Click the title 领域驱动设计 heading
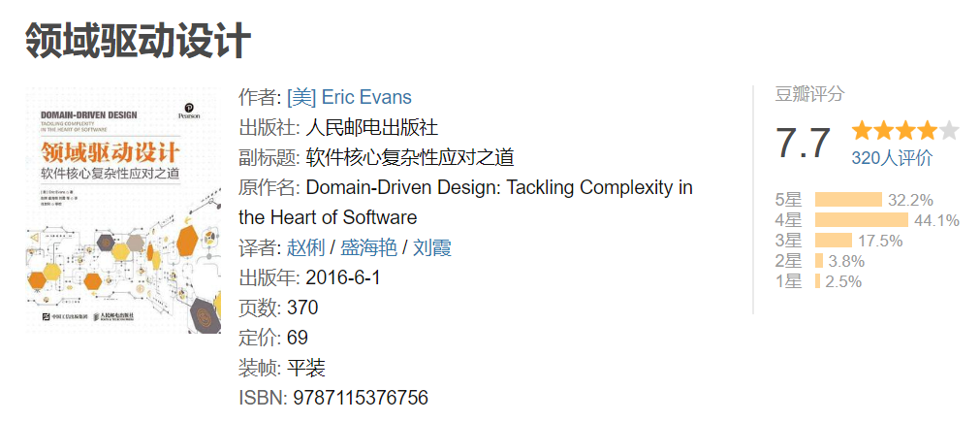 tap(138, 40)
